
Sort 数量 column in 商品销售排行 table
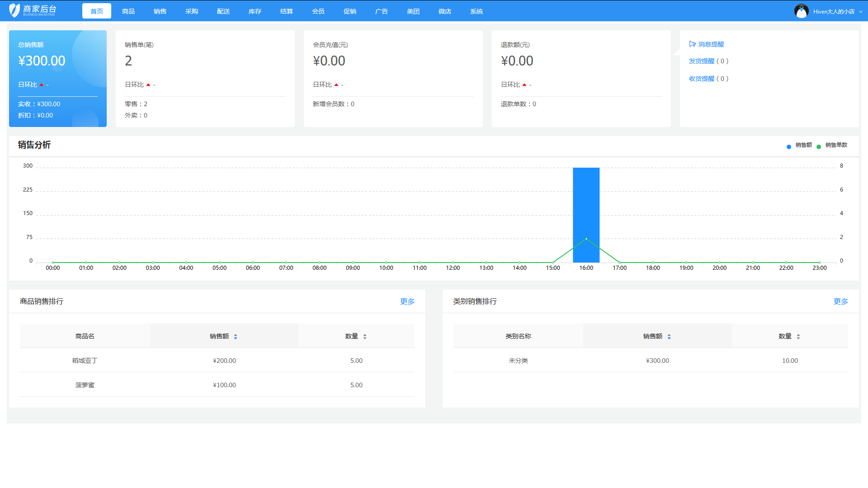[x=364, y=336]
